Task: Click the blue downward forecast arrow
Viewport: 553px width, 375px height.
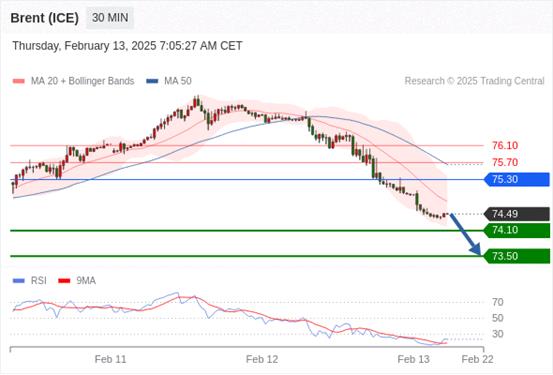Action: click(465, 234)
